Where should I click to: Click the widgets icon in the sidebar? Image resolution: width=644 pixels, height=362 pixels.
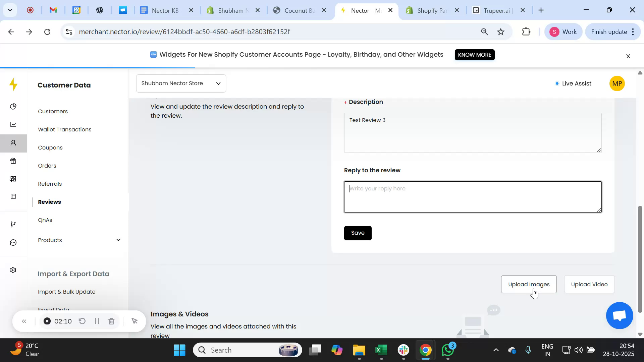13,178
